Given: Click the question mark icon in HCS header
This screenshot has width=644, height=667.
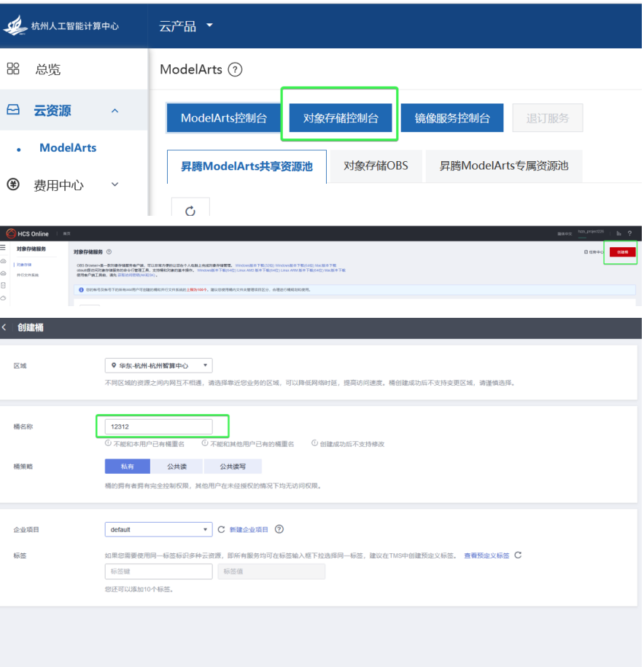Looking at the screenshot, I should tap(629, 233).
